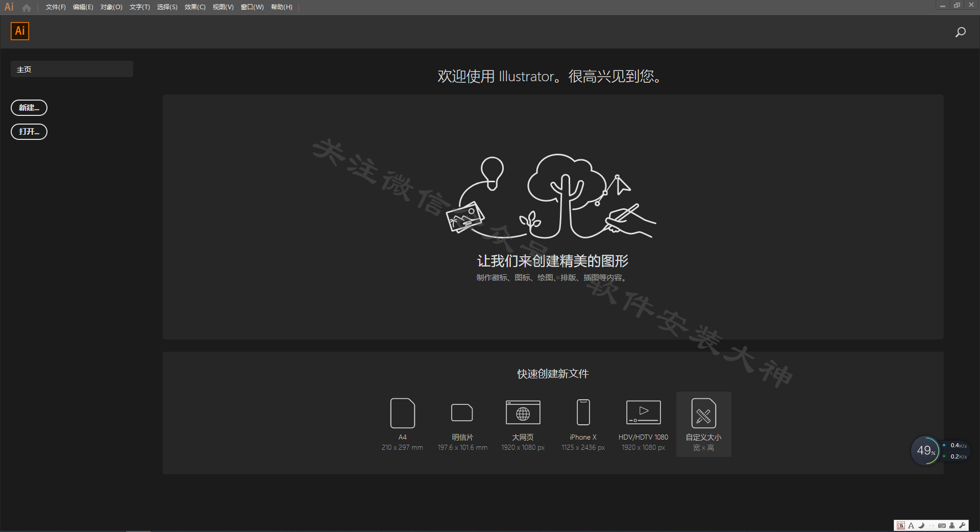The image size is (980, 532).
Task: Open the search magnifier icon
Action: 960,33
